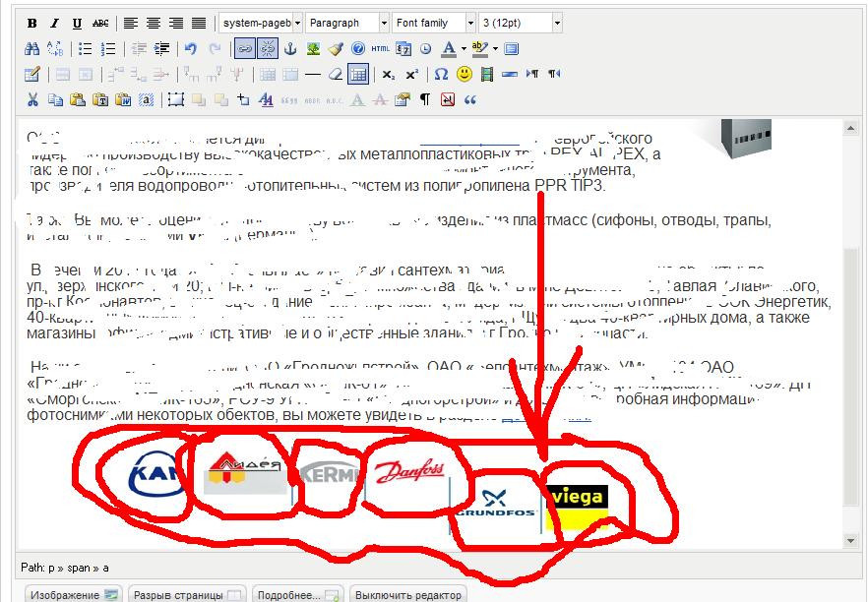Screen dimensions: 868x602
Task: Insert a new table
Action: pos(32,74)
